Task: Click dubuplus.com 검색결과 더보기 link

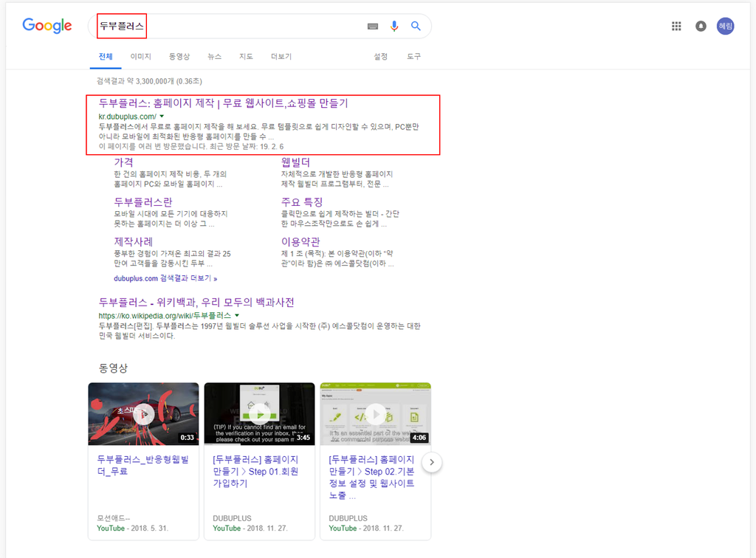Action: pos(165,279)
